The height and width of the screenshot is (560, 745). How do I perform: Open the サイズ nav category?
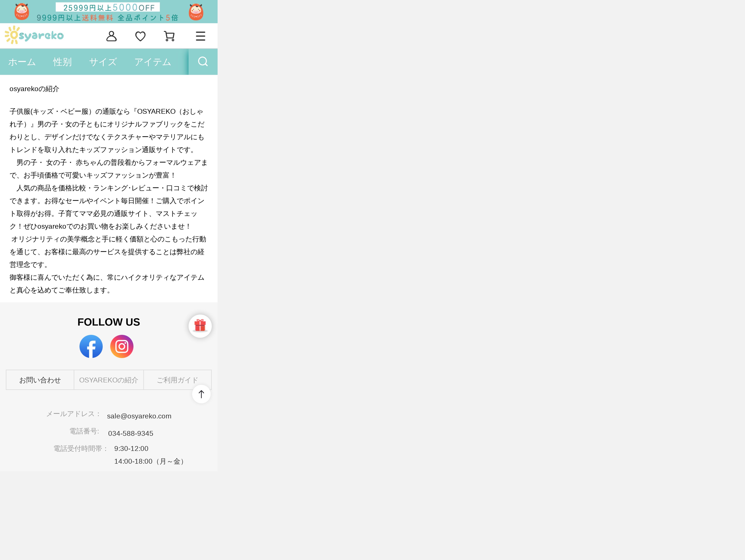pos(103,62)
